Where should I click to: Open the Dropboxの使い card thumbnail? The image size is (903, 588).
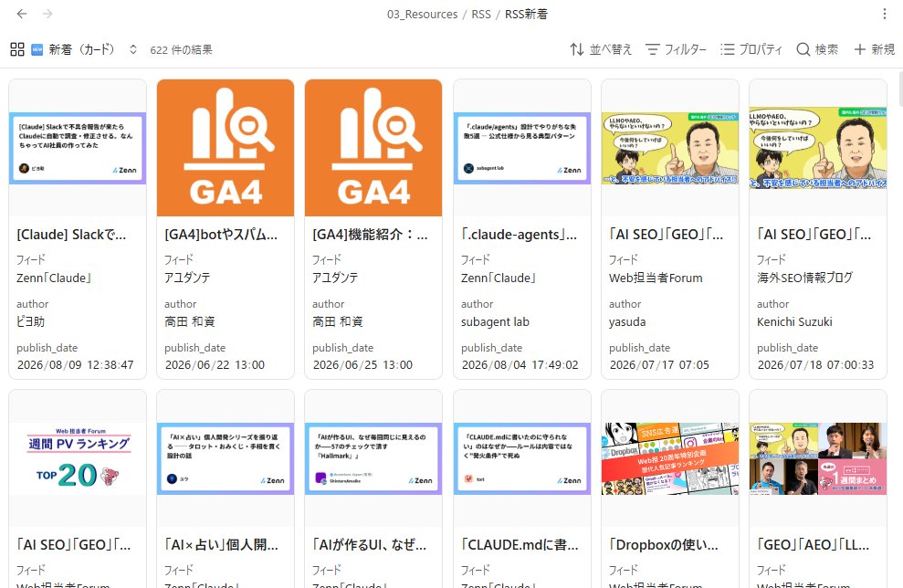670,458
